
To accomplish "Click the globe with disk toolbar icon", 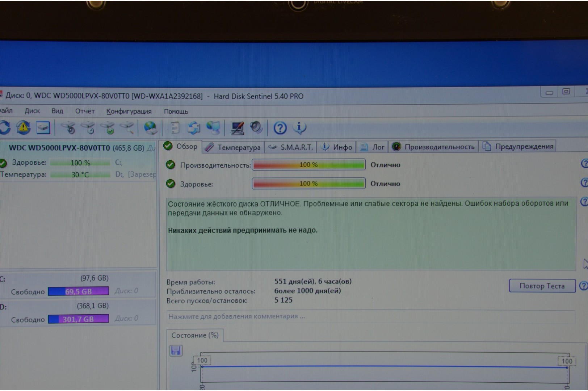I will pyautogui.click(x=150, y=128).
